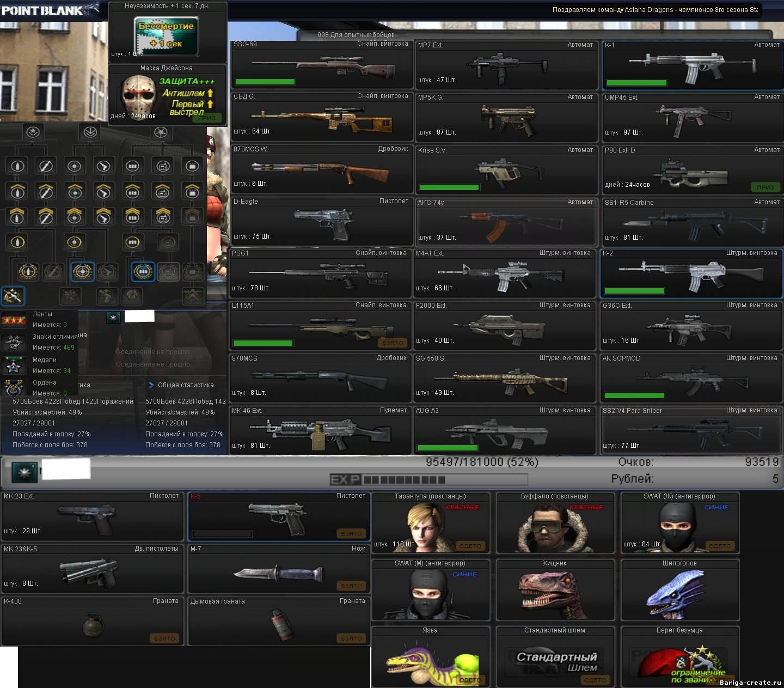Select the down-arrow root skill icon

tap(90, 132)
